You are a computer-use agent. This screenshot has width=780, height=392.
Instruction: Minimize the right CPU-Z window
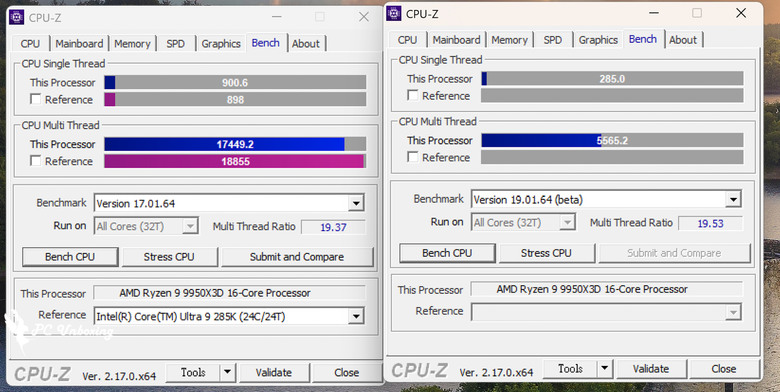(x=654, y=13)
